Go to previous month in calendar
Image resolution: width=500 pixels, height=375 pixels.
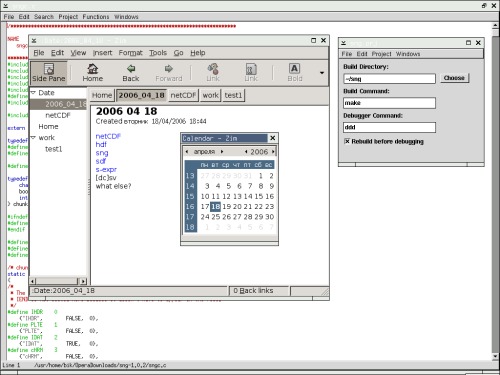click(x=187, y=152)
